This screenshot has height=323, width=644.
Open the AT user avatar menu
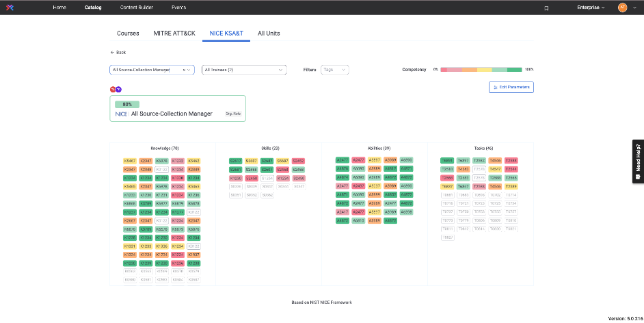coord(622,8)
